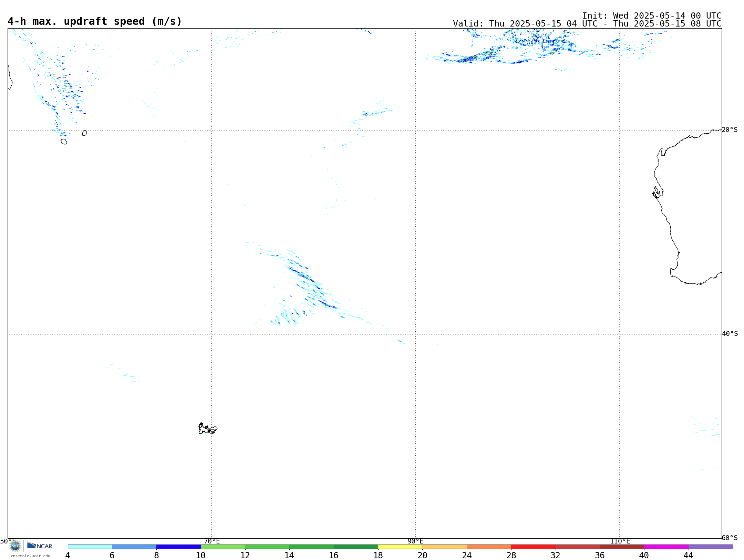Click the NCAR logo
The image size is (744, 560).
point(40,546)
